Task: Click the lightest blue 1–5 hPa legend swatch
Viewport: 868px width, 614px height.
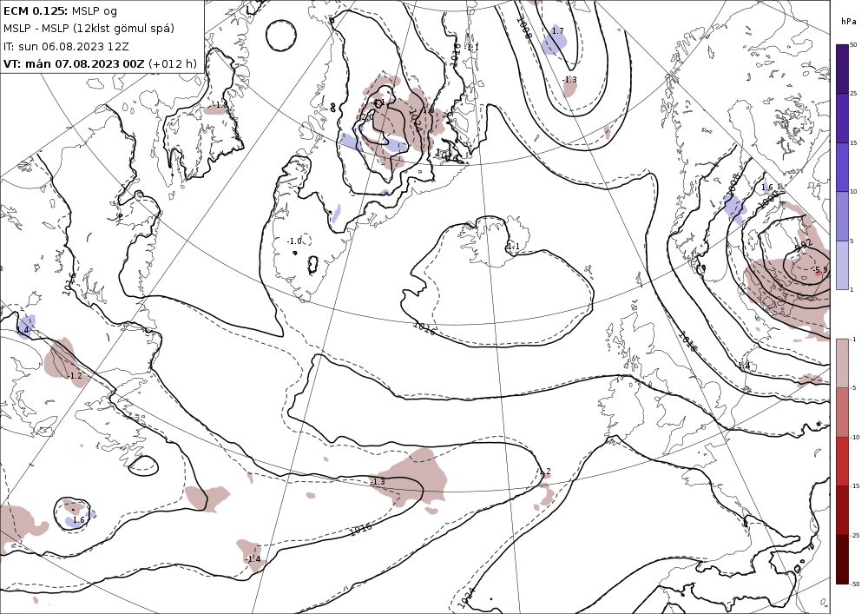Action: pos(842,265)
